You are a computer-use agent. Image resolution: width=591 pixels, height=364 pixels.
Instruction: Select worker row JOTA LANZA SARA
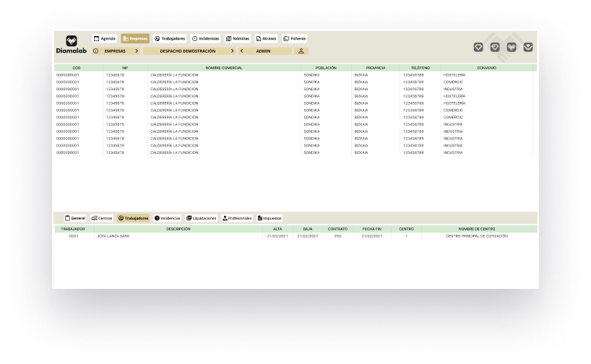point(113,236)
